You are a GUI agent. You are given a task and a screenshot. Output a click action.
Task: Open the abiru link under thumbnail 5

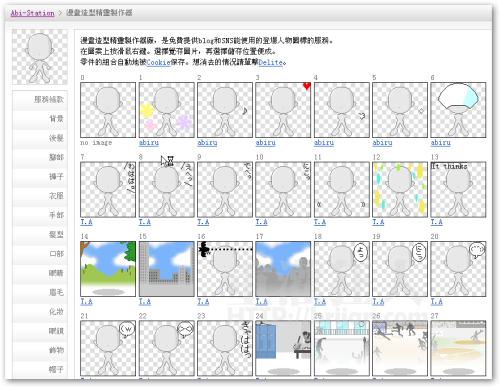click(x=382, y=143)
